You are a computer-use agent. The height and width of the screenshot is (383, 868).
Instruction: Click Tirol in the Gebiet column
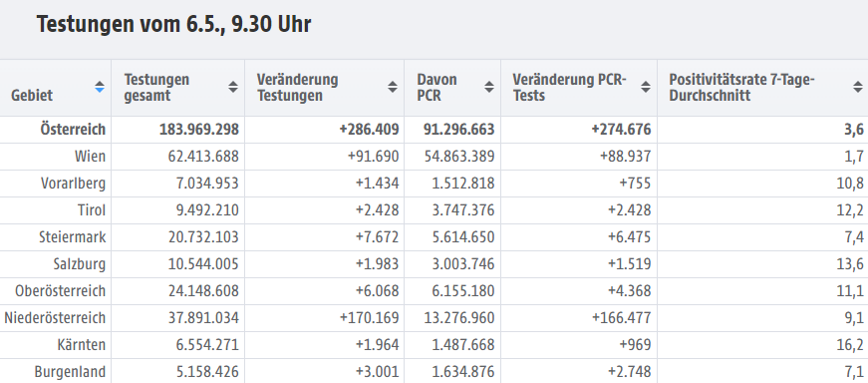tap(92, 210)
